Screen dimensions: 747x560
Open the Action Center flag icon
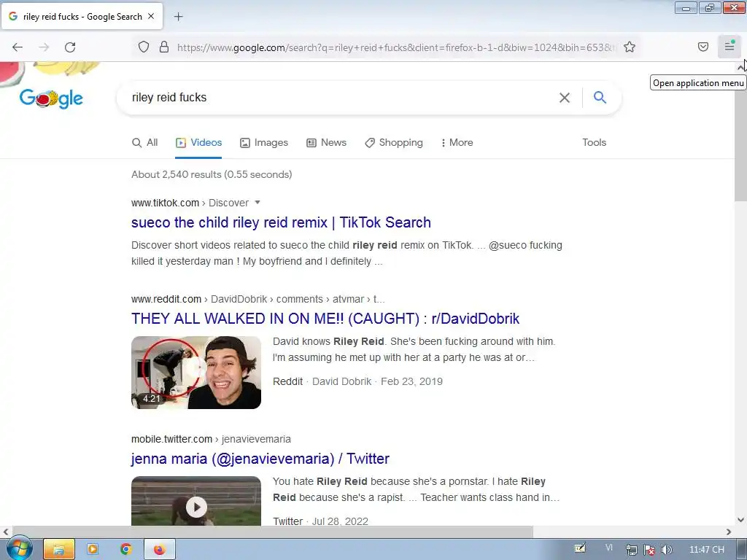(x=649, y=550)
